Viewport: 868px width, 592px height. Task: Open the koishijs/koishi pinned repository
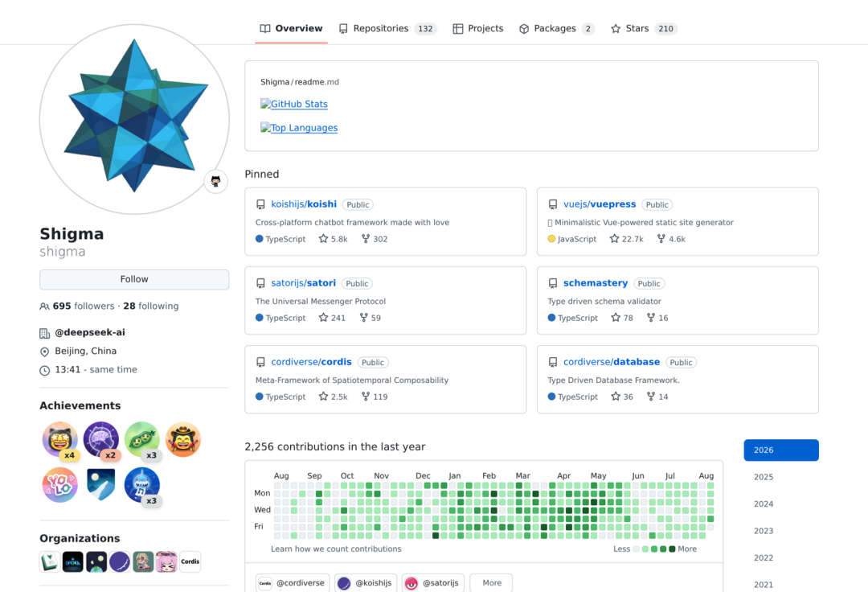point(303,203)
